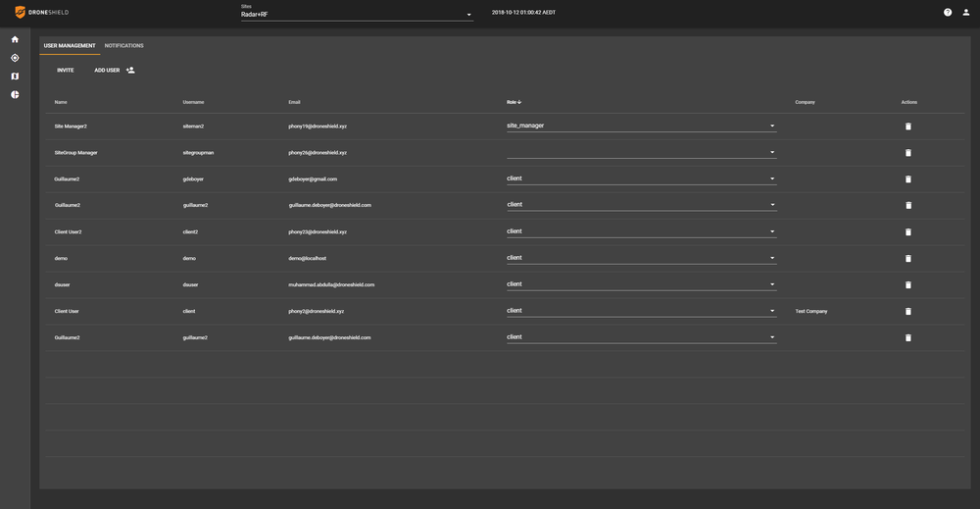Screen dimensions: 980x509
Task: Open the user account profile icon
Action: (x=966, y=13)
